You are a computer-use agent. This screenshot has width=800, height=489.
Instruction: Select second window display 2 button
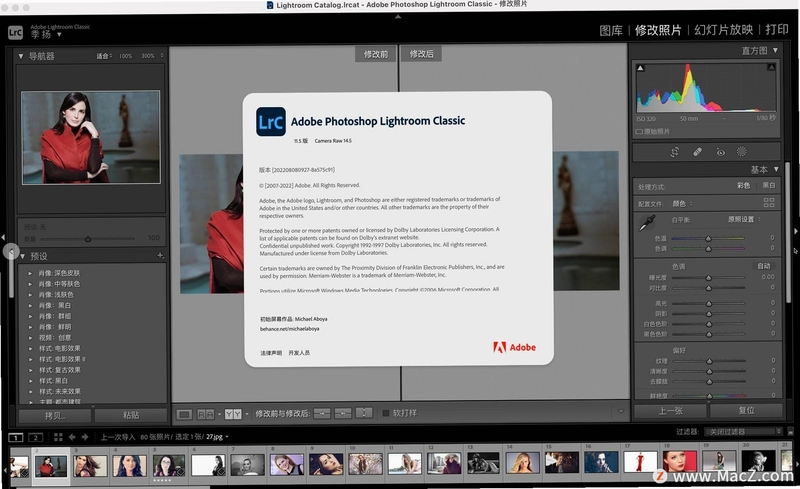35,437
